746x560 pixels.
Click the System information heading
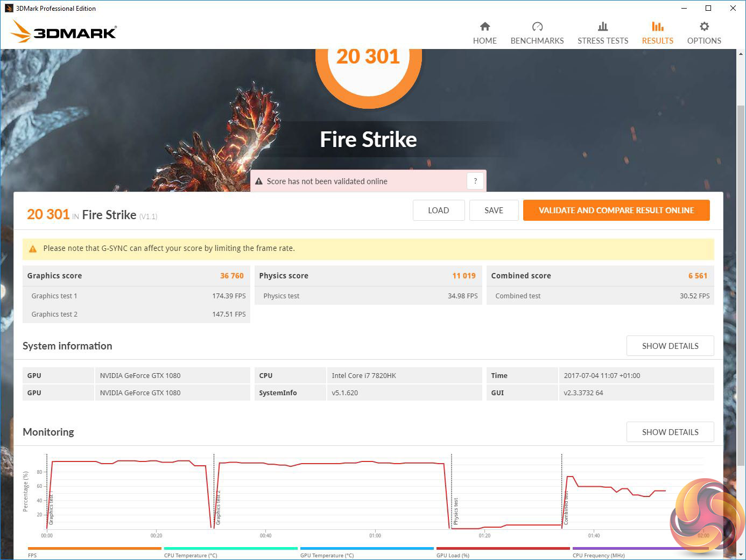pyautogui.click(x=67, y=346)
